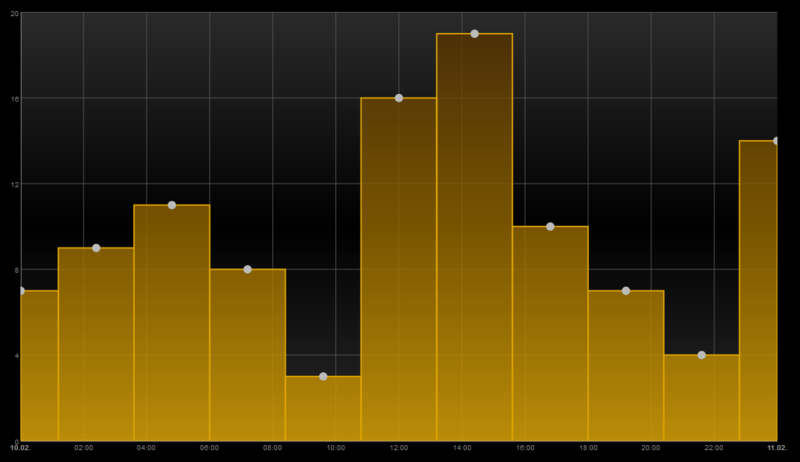This screenshot has height=462, width=800.
Task: Click the data point at value 16
Action: [399, 98]
